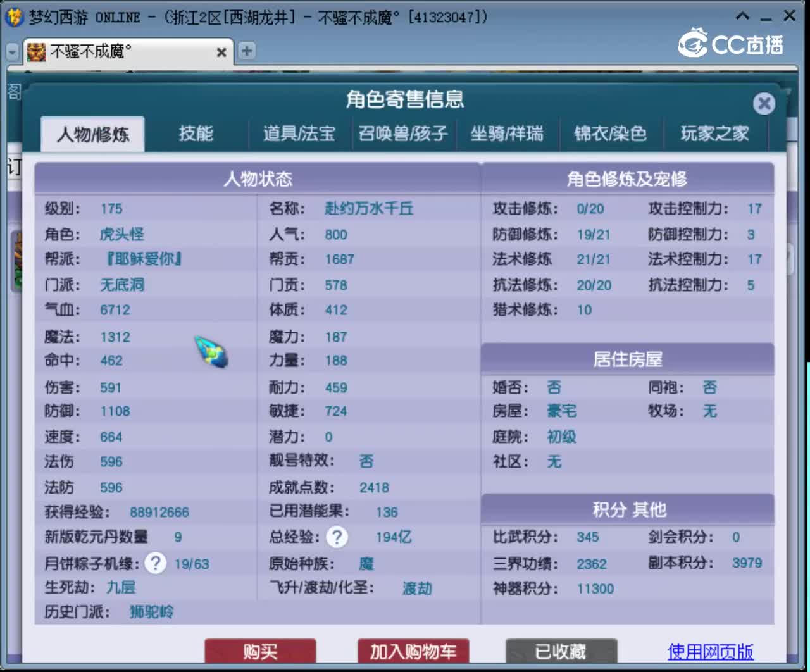Click the 生死劫 value 九层
Screen dimensions: 810x672
pos(121,587)
